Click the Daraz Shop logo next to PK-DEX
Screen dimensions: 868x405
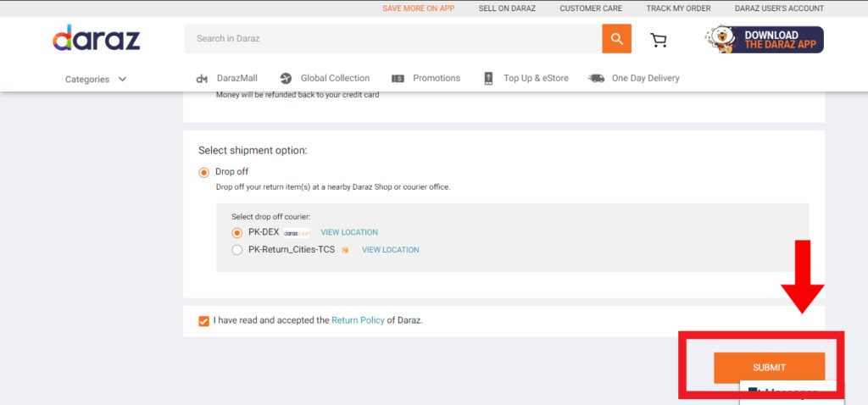[296, 233]
